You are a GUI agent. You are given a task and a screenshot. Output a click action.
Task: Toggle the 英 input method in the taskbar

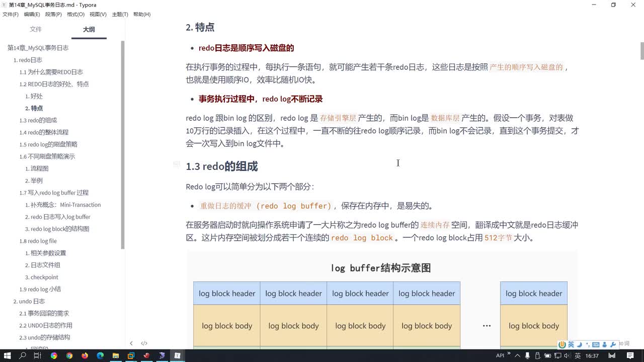point(578,355)
